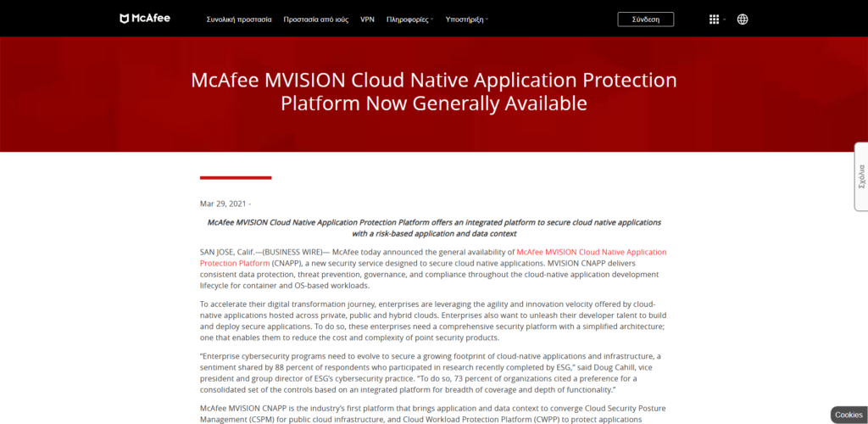This screenshot has height=424, width=868.
Task: Select VPN in the navigation bar
Action: pos(368,20)
